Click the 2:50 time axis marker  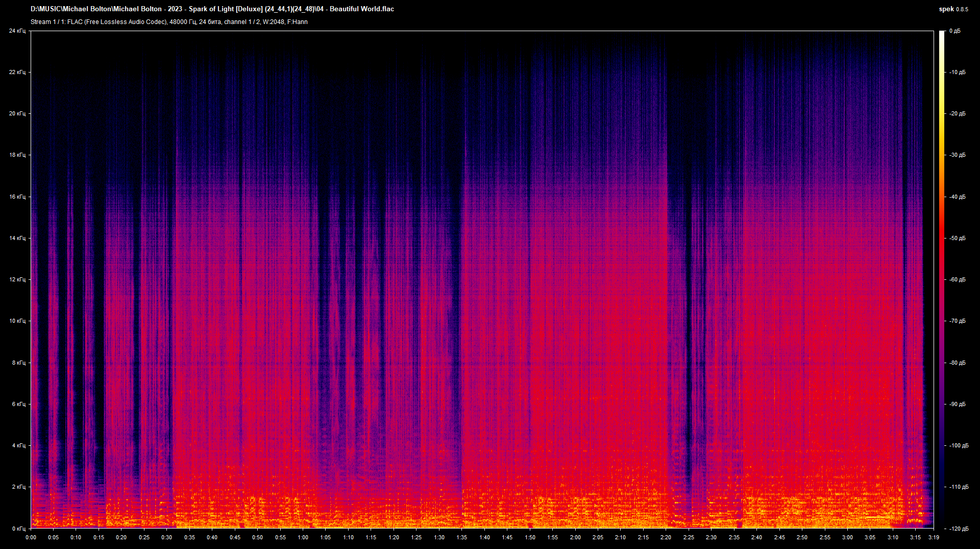tap(802, 537)
